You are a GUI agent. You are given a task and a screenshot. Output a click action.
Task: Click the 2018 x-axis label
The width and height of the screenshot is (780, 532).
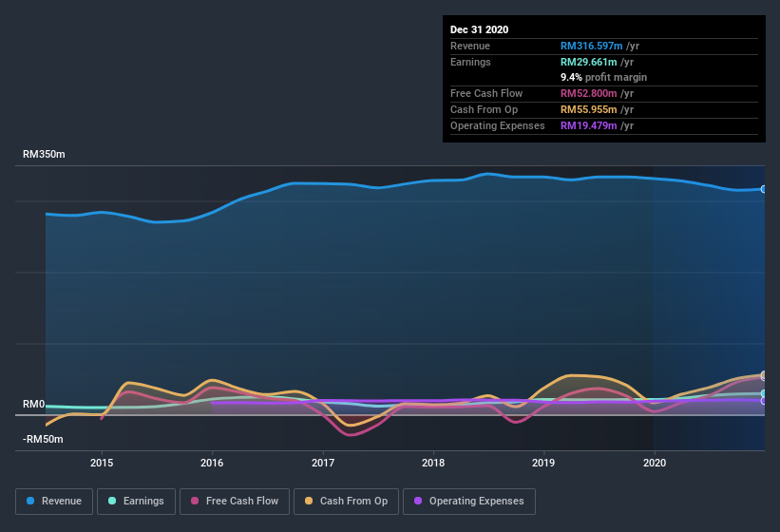tap(433, 463)
